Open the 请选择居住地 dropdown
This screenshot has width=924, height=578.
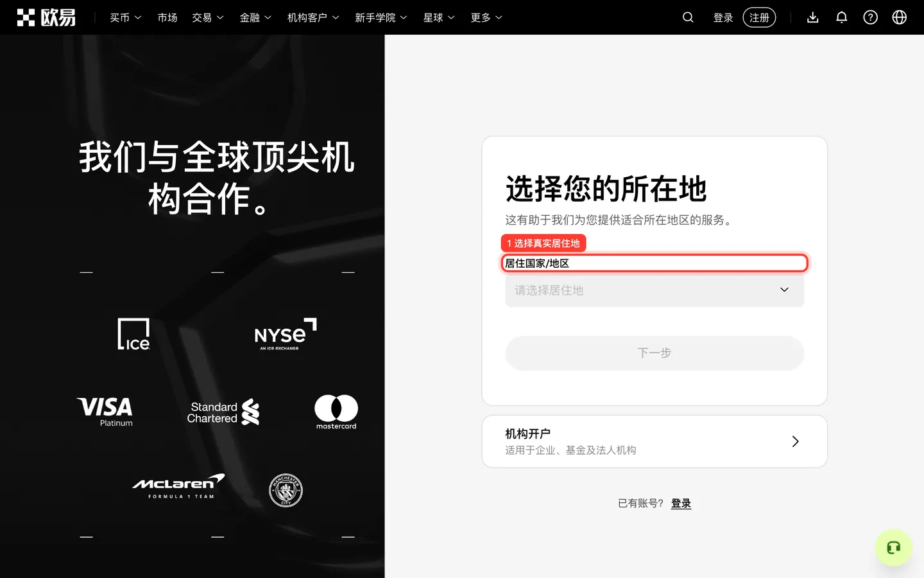(654, 290)
